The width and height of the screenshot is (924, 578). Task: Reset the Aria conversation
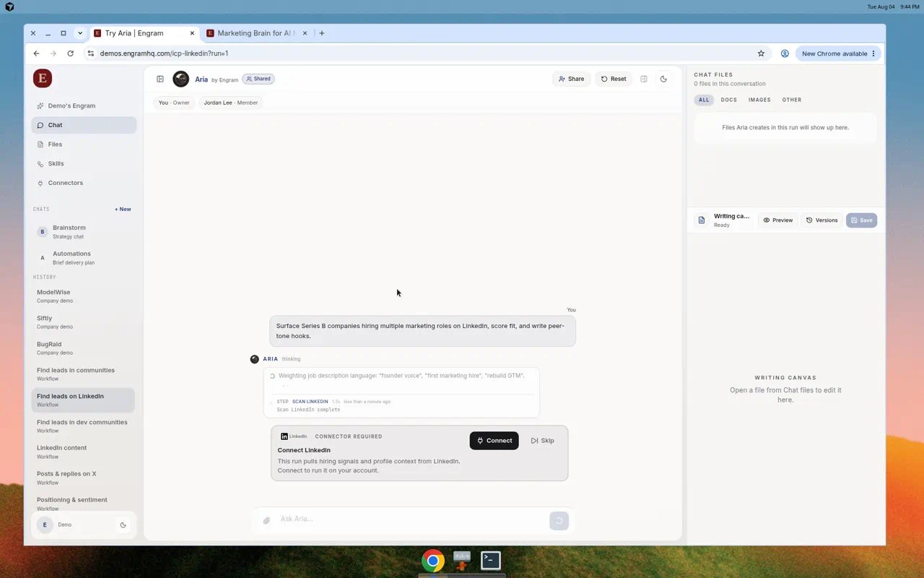tap(614, 79)
